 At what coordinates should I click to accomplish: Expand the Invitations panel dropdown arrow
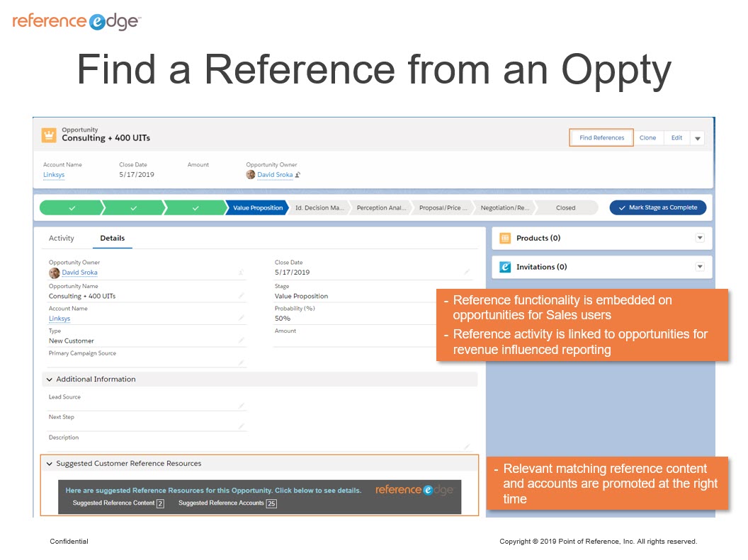[x=700, y=267]
